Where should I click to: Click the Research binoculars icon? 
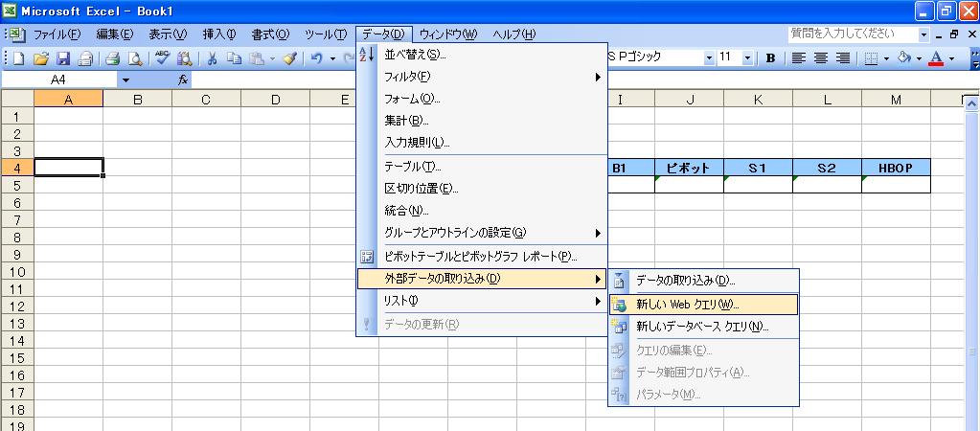click(x=184, y=58)
